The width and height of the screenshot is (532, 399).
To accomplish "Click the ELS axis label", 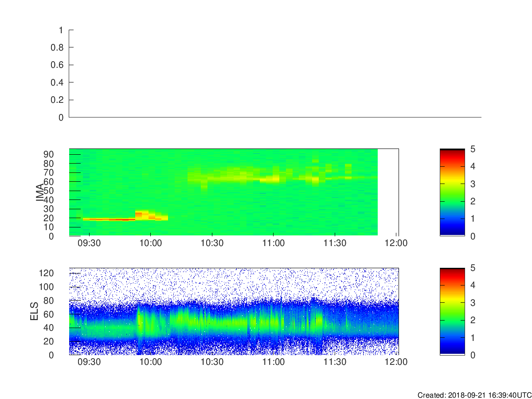I will pos(35,311).
